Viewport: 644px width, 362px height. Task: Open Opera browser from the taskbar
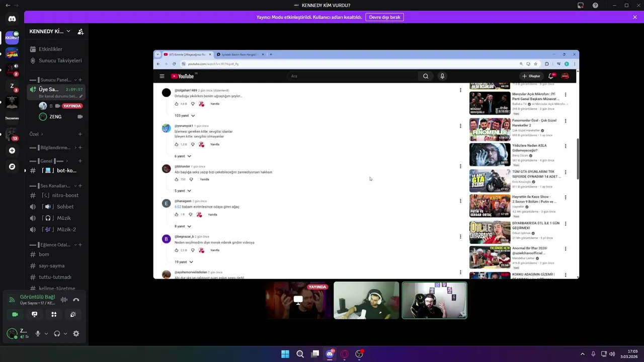pos(345,354)
